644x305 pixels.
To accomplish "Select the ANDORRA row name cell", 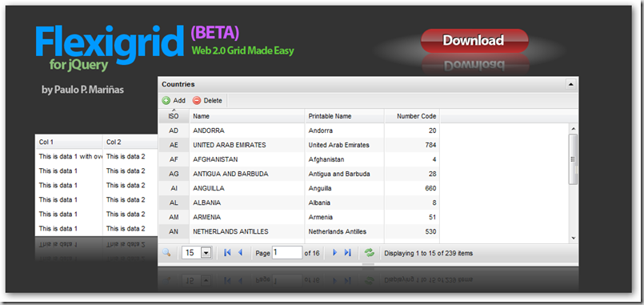I will pos(247,130).
